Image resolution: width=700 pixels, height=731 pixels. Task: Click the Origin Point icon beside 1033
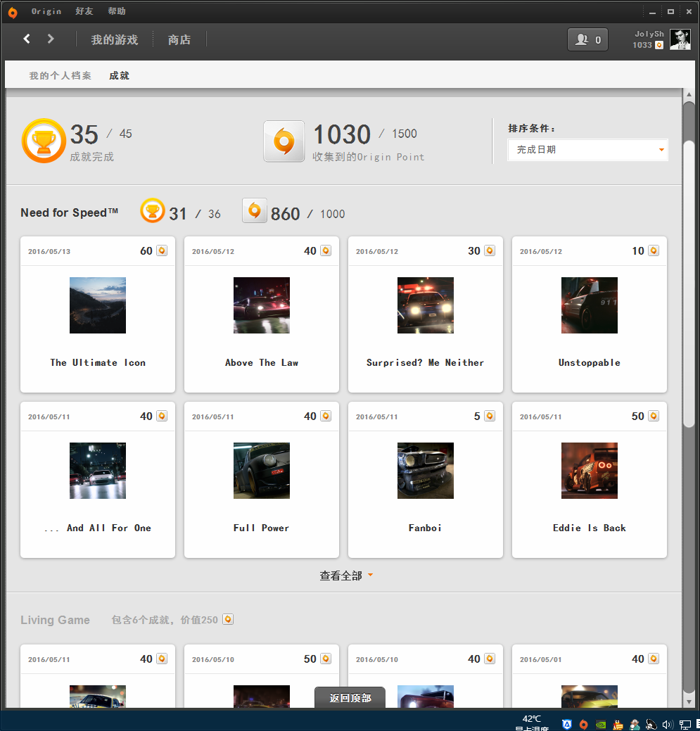point(659,45)
